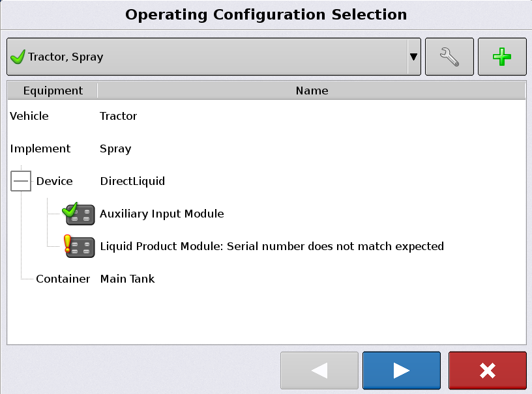This screenshot has height=394, width=532.
Task: Click the Auxiliary Input Module icon
Action: coord(79,213)
